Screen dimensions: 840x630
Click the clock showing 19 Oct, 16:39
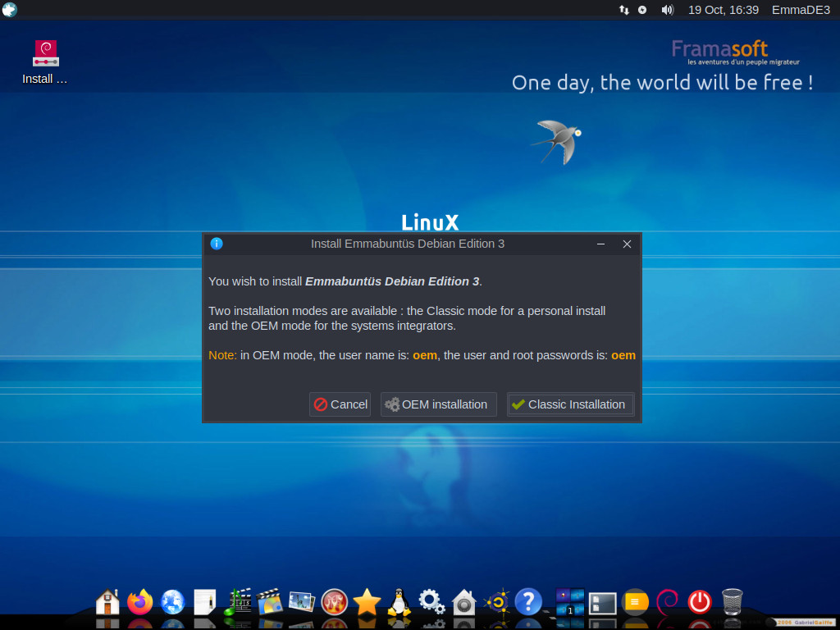(x=724, y=10)
